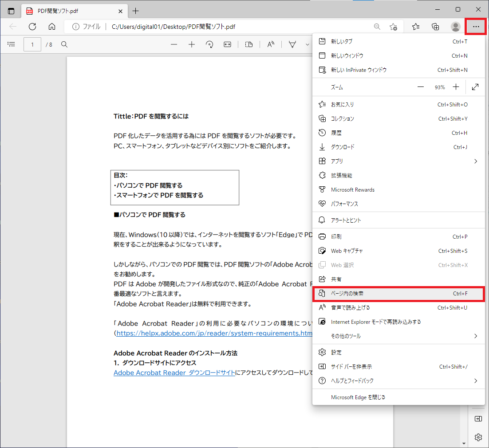Image resolution: width=489 pixels, height=448 pixels.
Task: Go to home page via house icon
Action: coord(52,27)
